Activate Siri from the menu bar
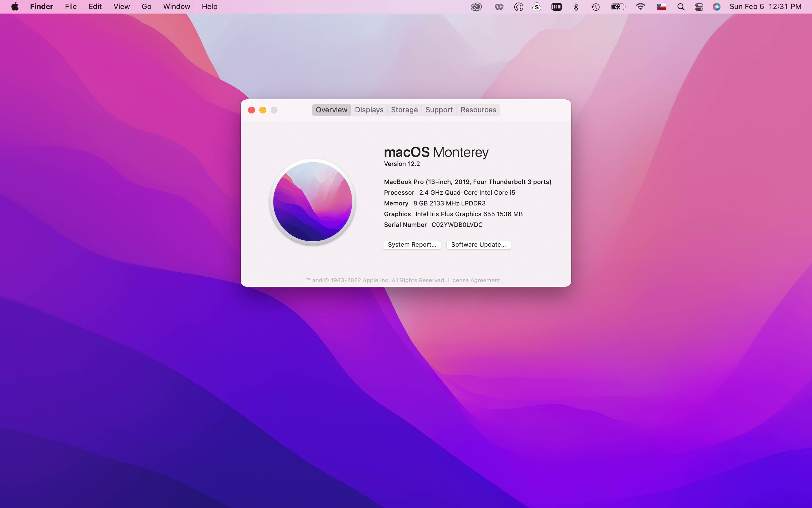The image size is (812, 508). coord(716,7)
